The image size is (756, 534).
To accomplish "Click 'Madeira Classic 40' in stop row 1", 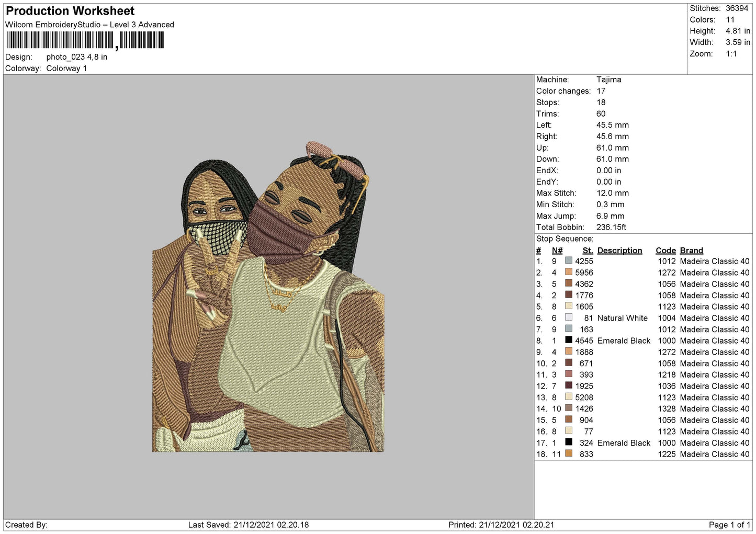I will click(x=715, y=262).
